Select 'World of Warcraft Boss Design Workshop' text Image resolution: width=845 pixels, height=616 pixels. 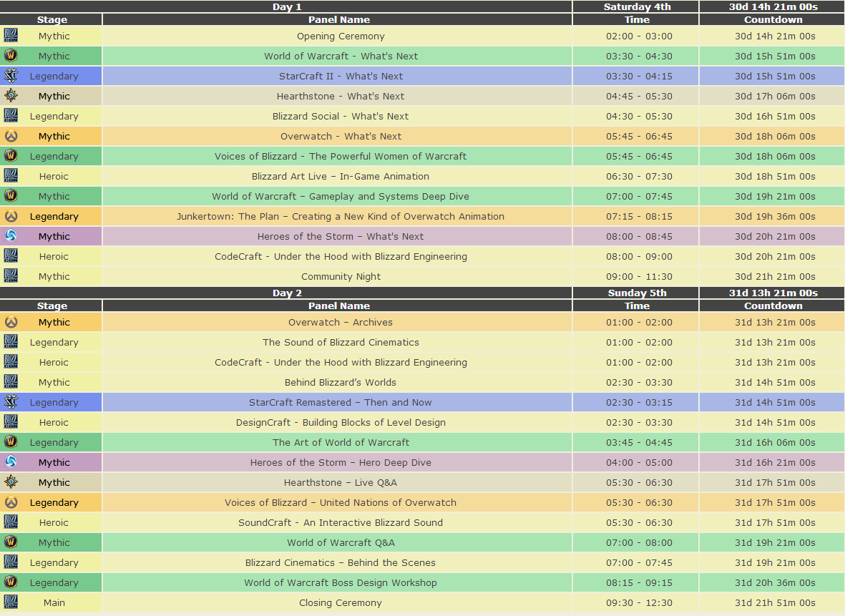click(x=341, y=582)
